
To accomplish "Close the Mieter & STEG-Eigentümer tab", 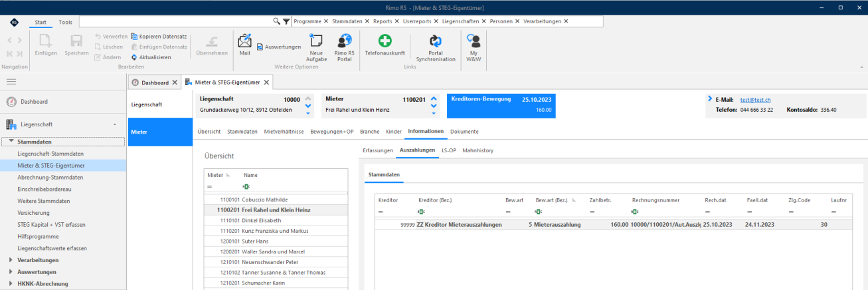I will pyautogui.click(x=266, y=82).
